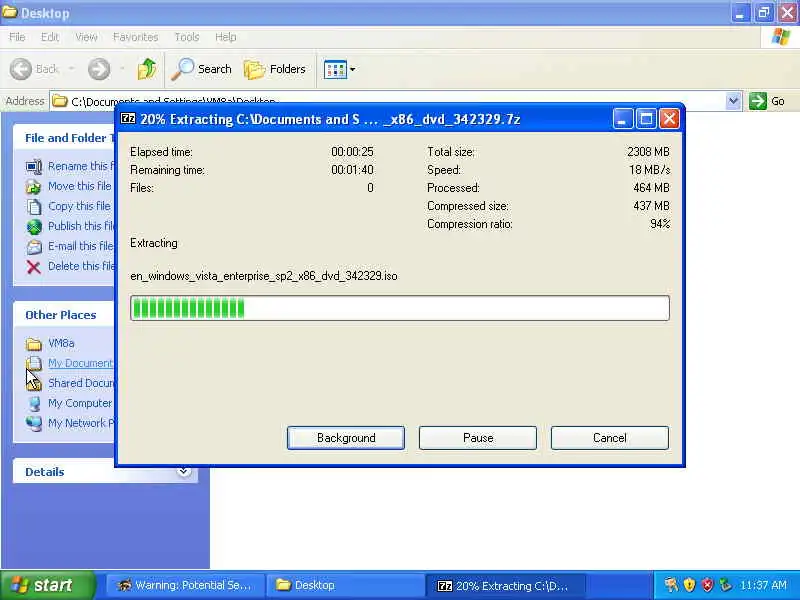
Task: Click the 11:37 AM clock
Action: pyautogui.click(x=763, y=585)
